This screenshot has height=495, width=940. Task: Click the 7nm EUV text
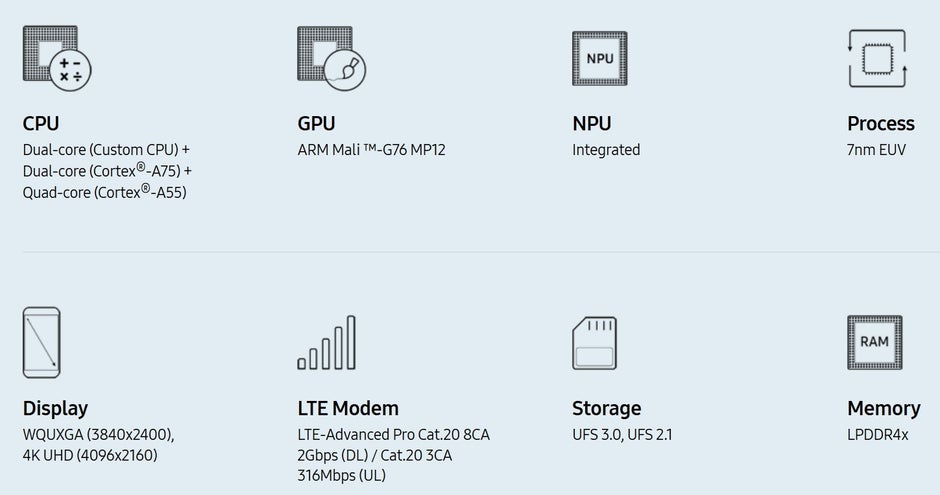tap(876, 150)
